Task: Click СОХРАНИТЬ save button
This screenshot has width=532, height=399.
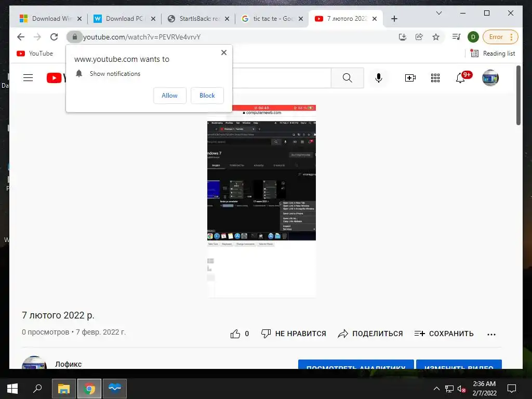Action: point(444,334)
